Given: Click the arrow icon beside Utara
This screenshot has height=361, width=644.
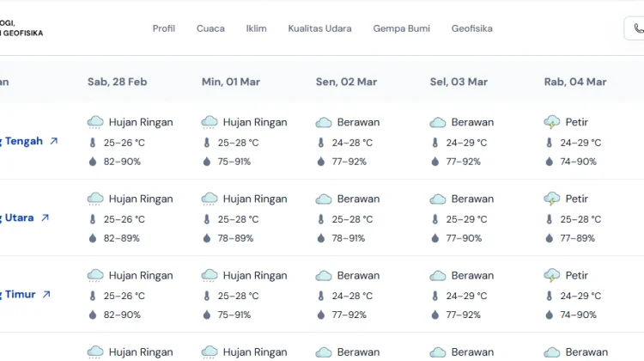Looking at the screenshot, I should click(45, 218).
